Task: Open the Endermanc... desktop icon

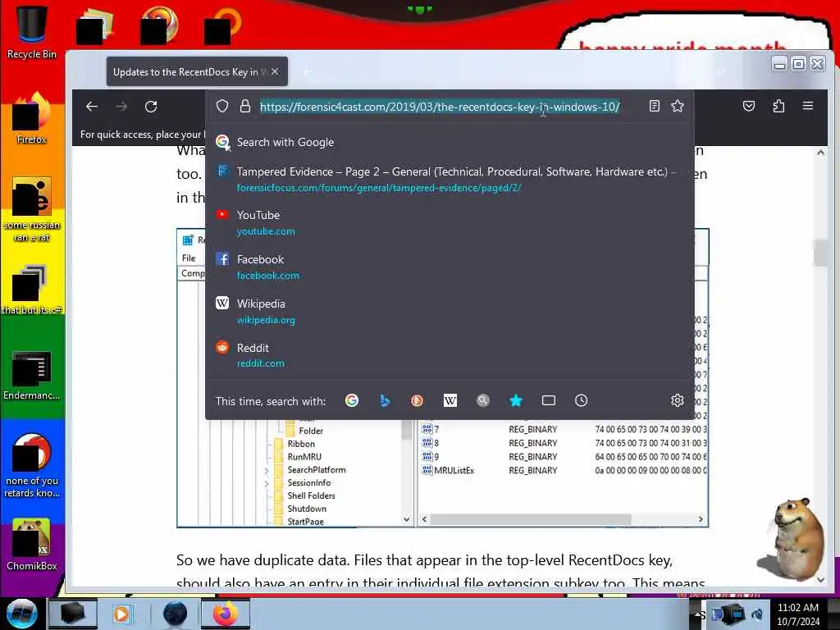Action: (x=32, y=375)
